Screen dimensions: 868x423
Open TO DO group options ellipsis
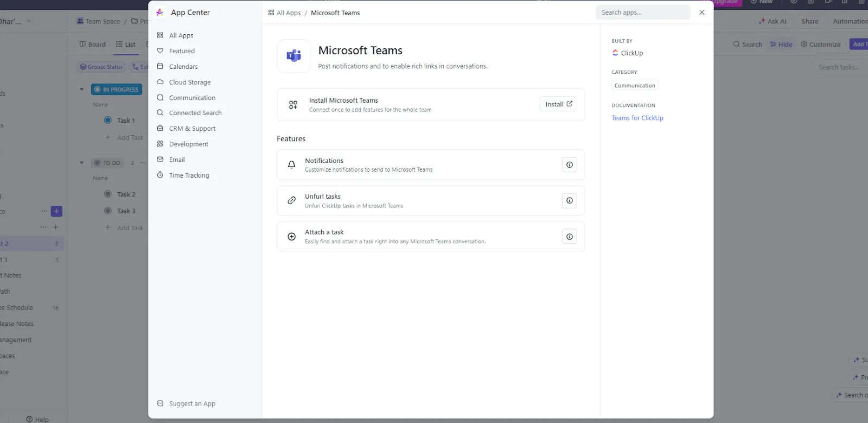click(x=143, y=163)
